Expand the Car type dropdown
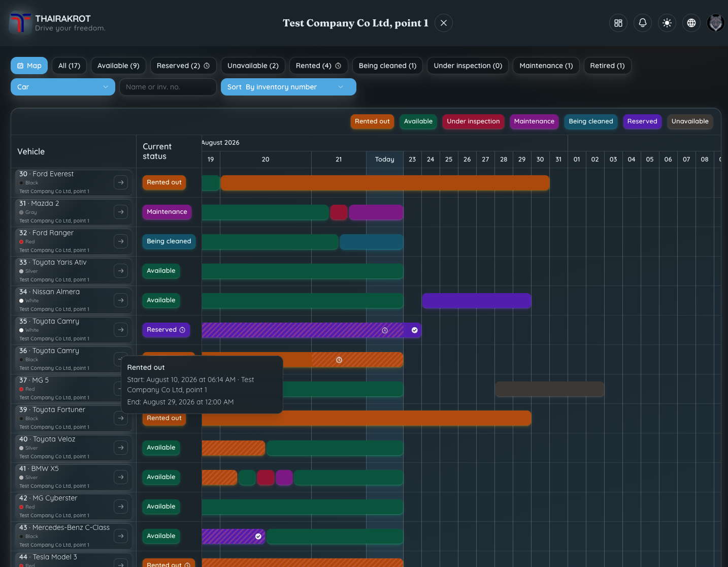 point(63,87)
